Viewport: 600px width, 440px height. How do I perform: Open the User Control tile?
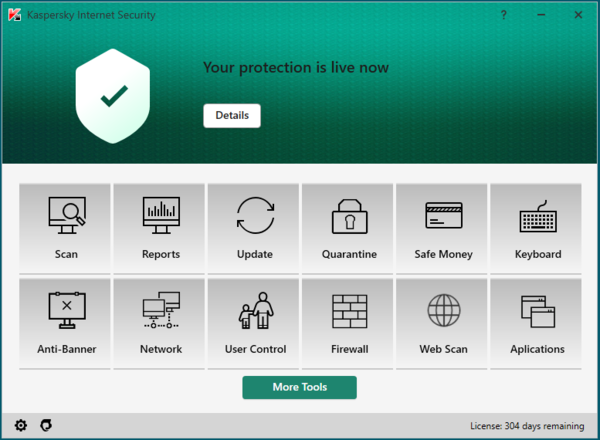pos(253,324)
